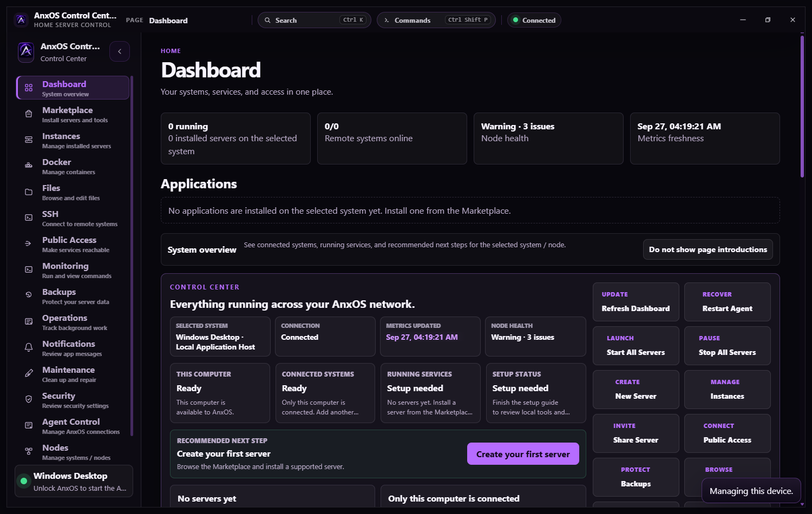812x514 pixels.
Task: Click the AnxOS logo in the title bar
Action: pyautogui.click(x=21, y=20)
